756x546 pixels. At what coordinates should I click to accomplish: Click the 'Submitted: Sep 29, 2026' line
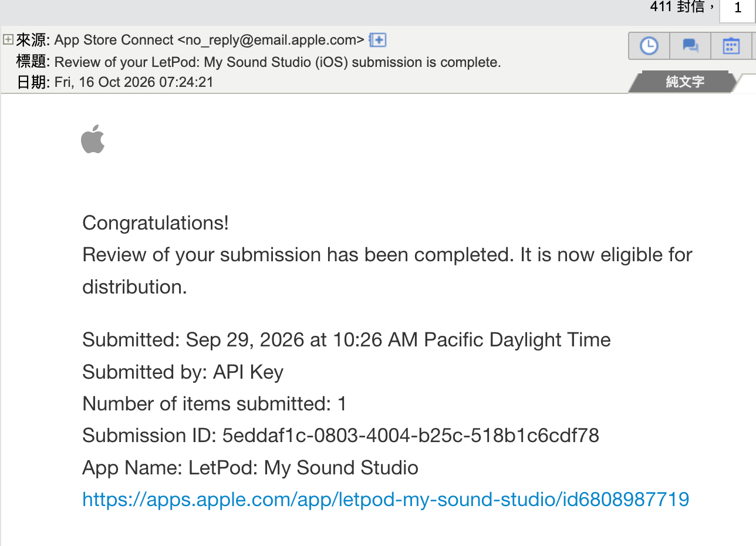[346, 340]
